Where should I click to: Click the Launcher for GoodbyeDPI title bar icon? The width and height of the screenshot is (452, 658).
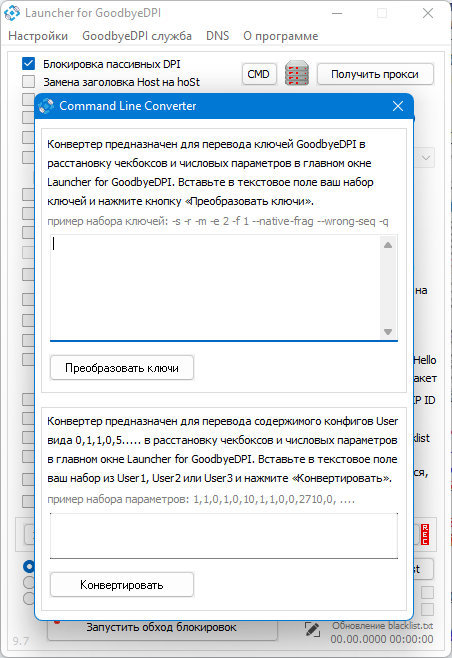pos(12,13)
